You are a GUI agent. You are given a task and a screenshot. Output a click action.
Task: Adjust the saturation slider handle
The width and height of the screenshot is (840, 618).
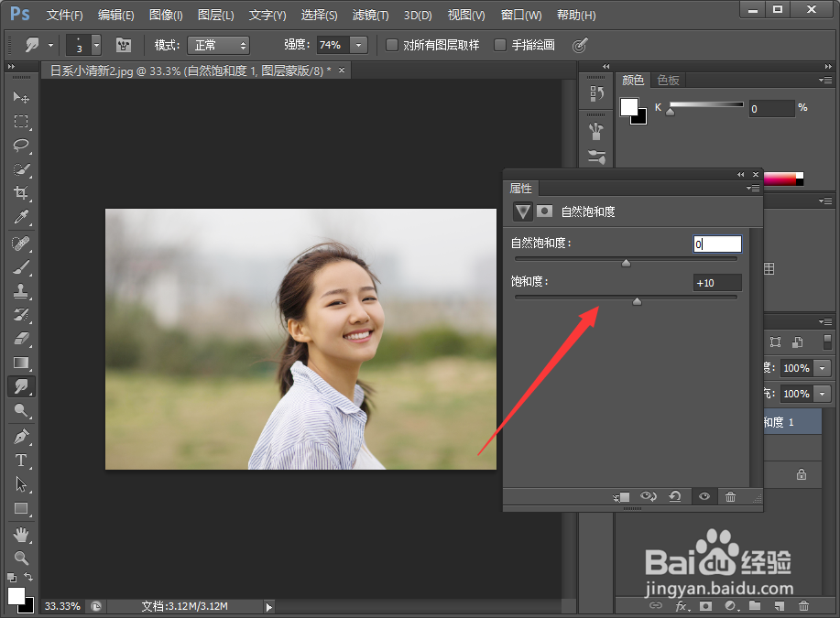tap(637, 301)
